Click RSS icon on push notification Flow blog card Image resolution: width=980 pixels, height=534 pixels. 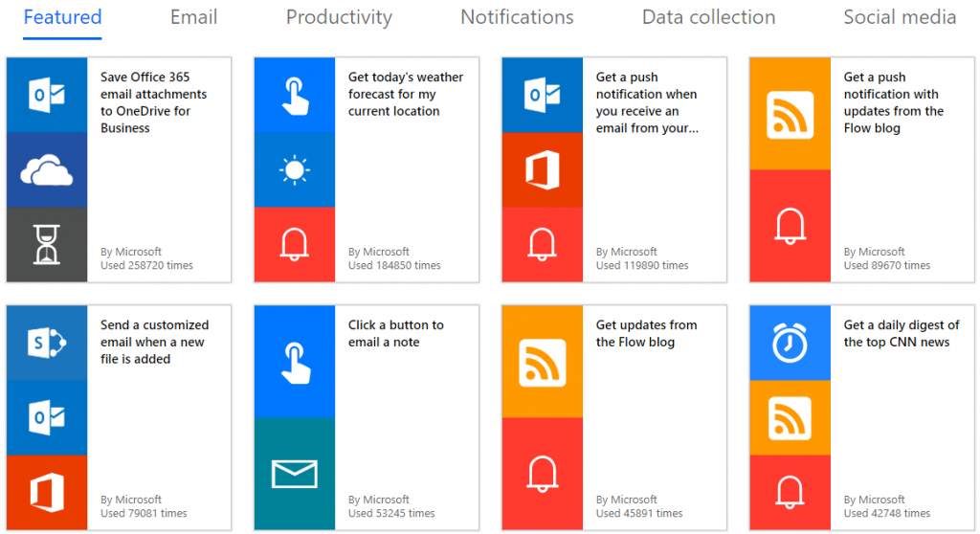[790, 114]
